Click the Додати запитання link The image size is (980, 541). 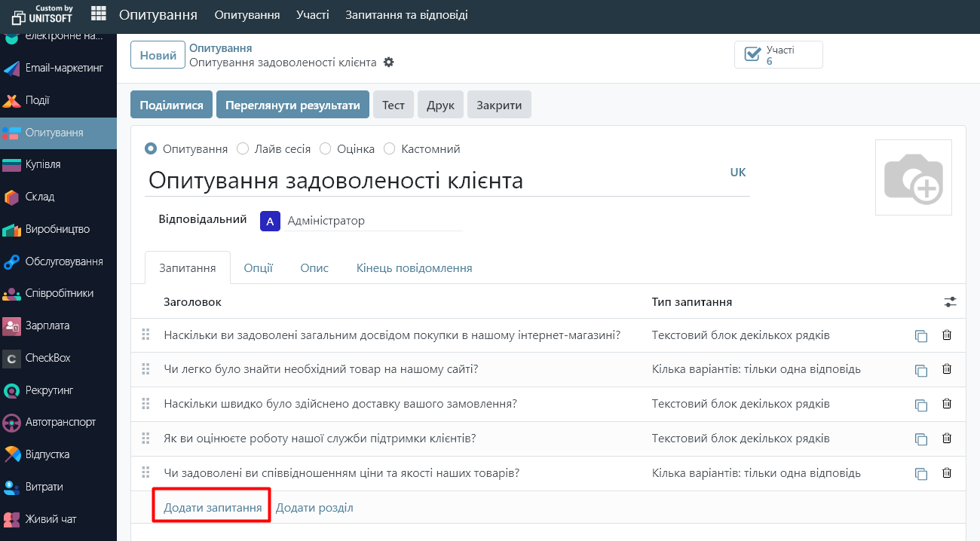[213, 508]
